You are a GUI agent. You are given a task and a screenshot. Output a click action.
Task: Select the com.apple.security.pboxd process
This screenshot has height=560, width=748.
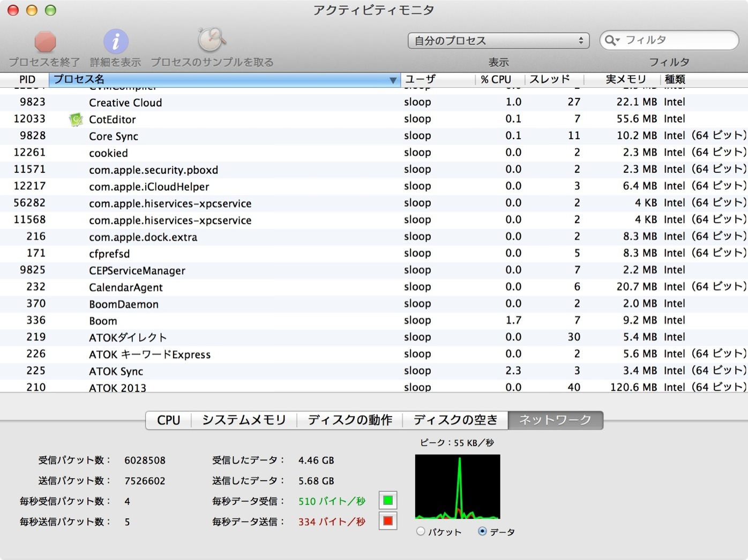point(374,170)
